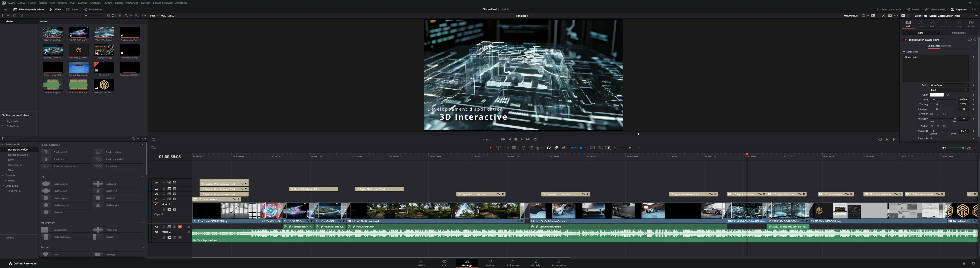This screenshot has height=268, width=980.
Task: Switch to the Exportation page
Action: [x=559, y=263]
